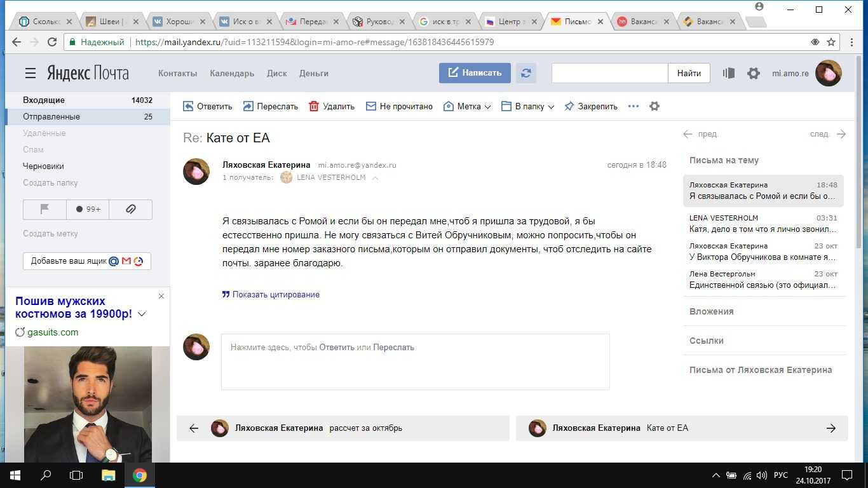This screenshot has height=488, width=868.
Task: Expand the Метка label dropdown
Action: (468, 107)
